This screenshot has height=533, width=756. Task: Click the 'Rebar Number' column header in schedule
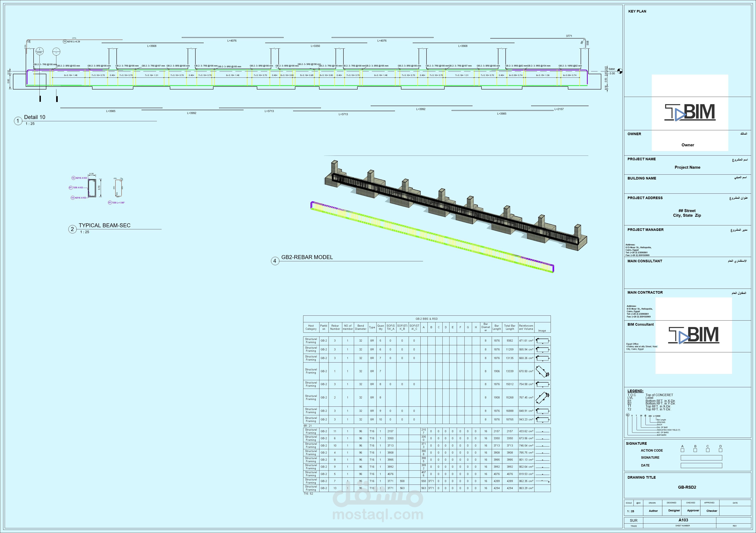[335, 327]
